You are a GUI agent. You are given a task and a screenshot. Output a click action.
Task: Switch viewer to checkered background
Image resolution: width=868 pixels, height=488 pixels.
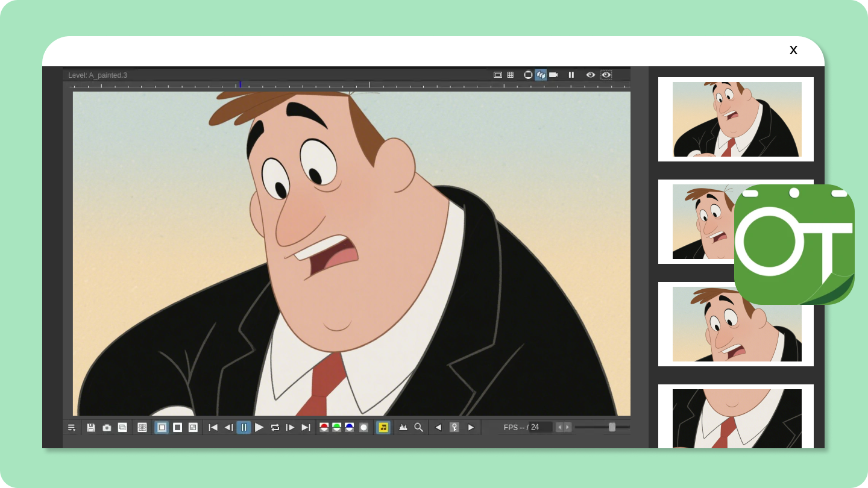193,427
